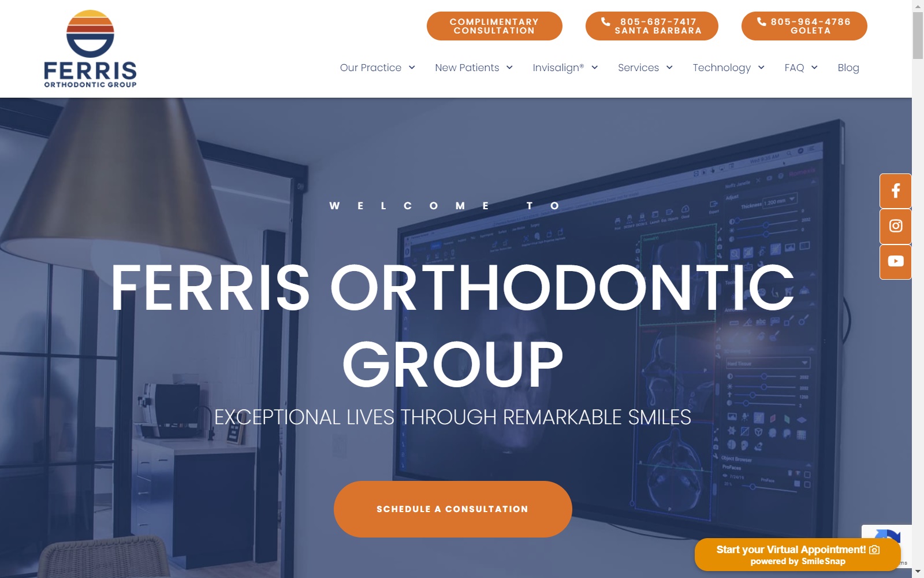
Task: Expand the New Patients dropdown chevron
Action: tap(509, 68)
